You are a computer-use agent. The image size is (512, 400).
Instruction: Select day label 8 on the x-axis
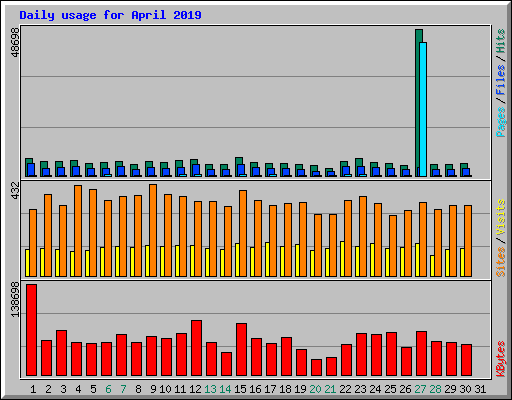pos(138,389)
